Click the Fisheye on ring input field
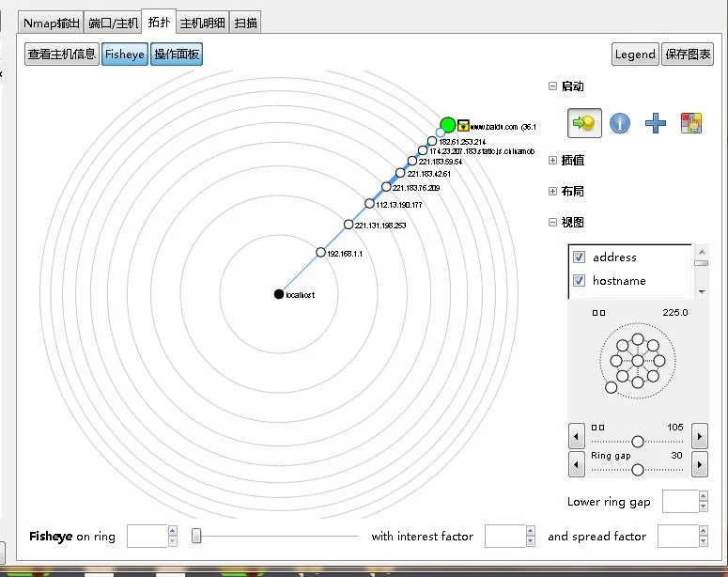This screenshot has height=577, width=728. (x=147, y=536)
